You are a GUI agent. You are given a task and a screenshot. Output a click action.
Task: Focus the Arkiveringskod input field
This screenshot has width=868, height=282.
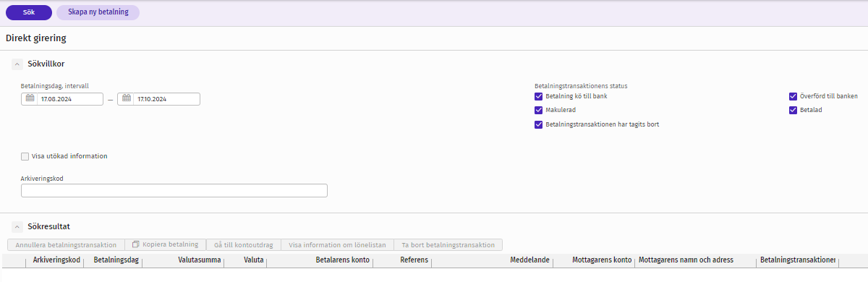point(174,191)
